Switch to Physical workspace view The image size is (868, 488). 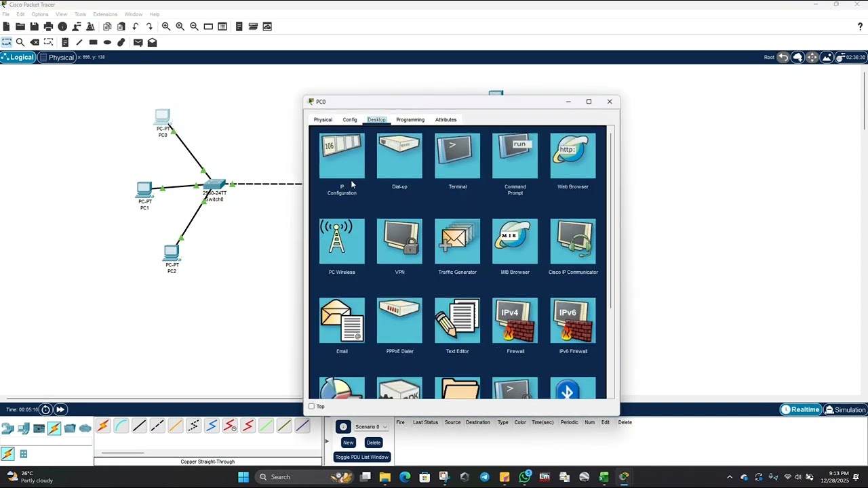coord(57,57)
